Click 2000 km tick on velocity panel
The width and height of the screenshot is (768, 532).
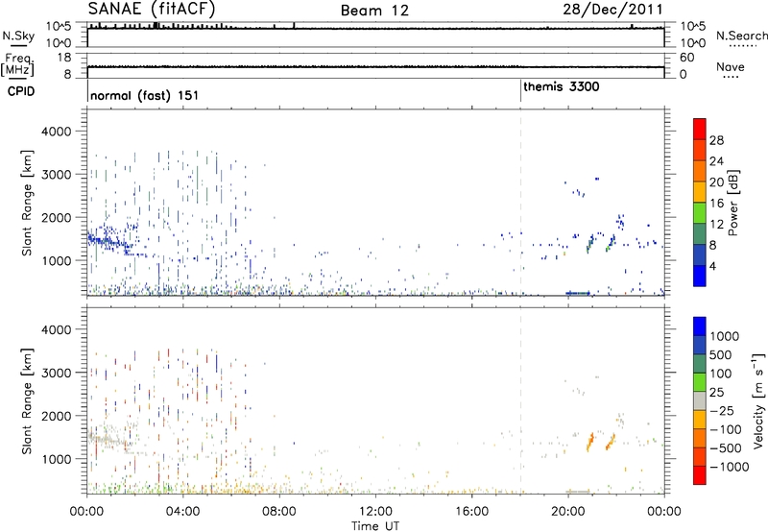[x=57, y=416]
